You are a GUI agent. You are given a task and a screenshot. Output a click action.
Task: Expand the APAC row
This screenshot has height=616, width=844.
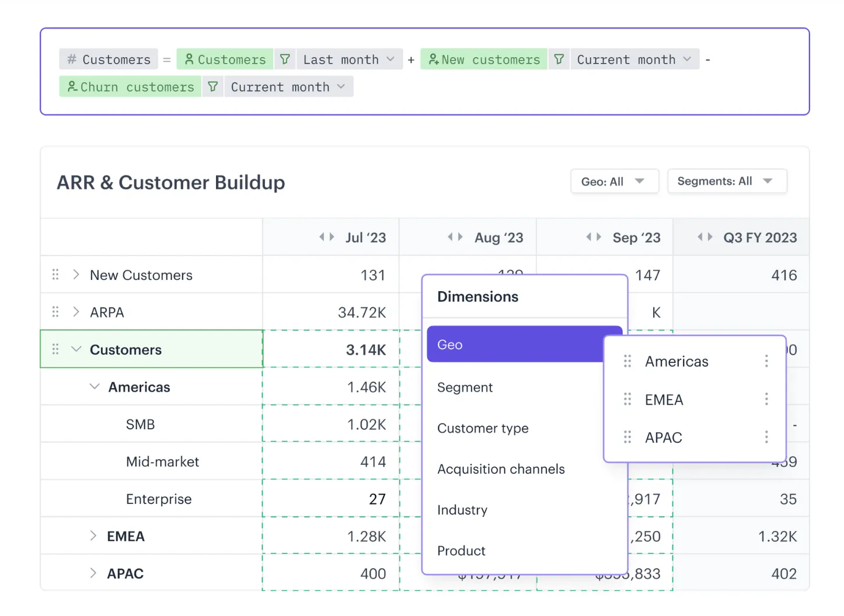point(93,573)
